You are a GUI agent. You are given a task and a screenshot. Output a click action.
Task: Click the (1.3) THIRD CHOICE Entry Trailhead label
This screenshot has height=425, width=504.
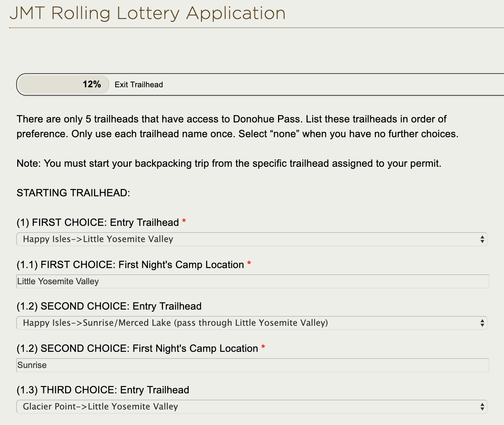[x=102, y=390]
